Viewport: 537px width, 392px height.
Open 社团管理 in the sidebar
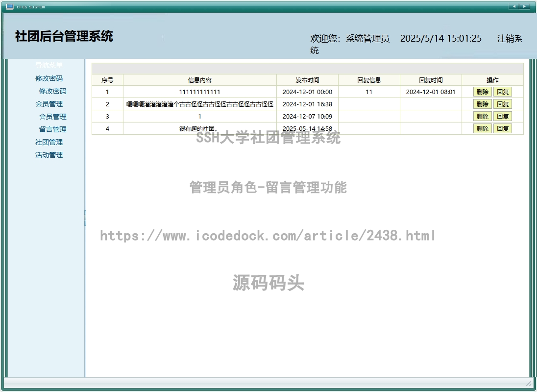(x=49, y=142)
